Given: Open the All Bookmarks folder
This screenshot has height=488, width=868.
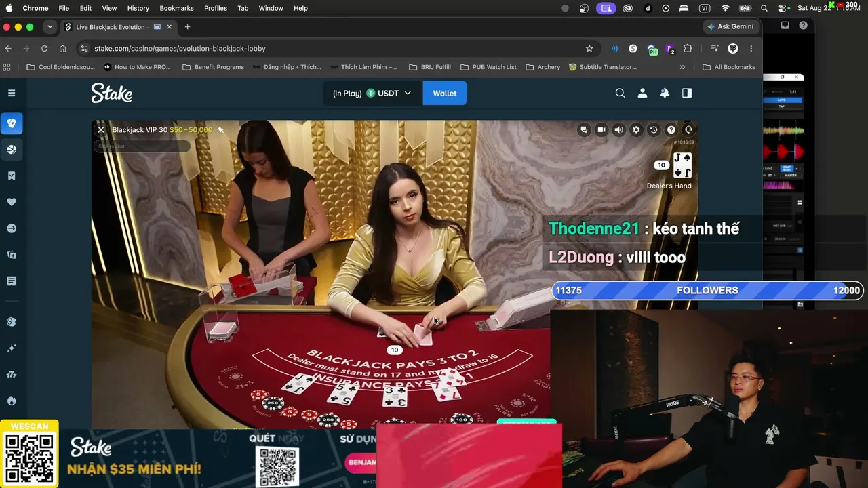Looking at the screenshot, I should 729,67.
